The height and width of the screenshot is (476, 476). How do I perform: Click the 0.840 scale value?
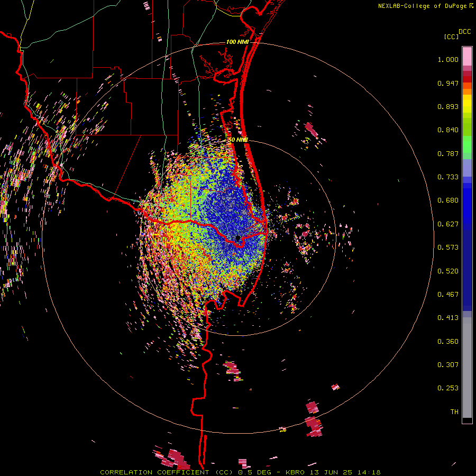click(x=448, y=130)
